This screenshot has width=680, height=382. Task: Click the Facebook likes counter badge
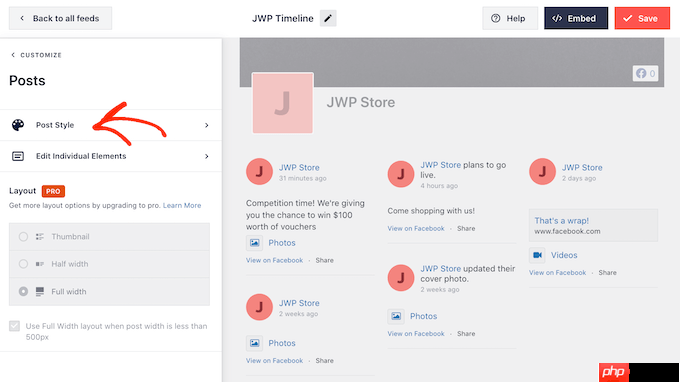pos(645,73)
